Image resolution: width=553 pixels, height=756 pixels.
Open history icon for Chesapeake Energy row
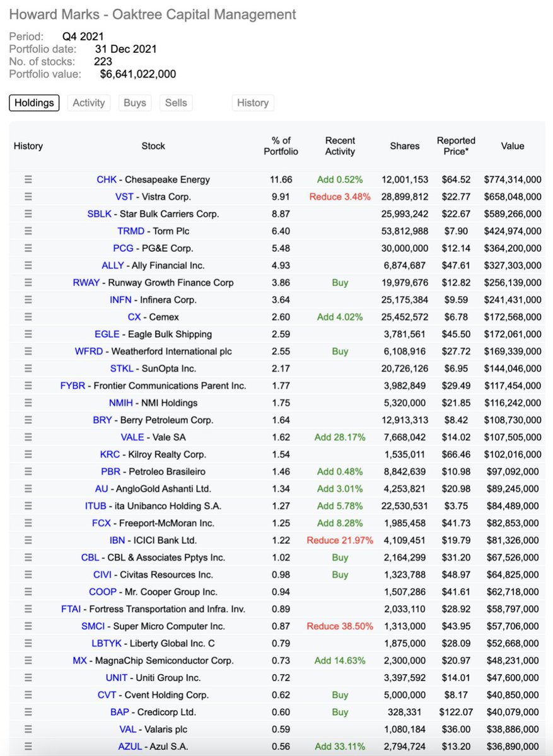pos(28,180)
